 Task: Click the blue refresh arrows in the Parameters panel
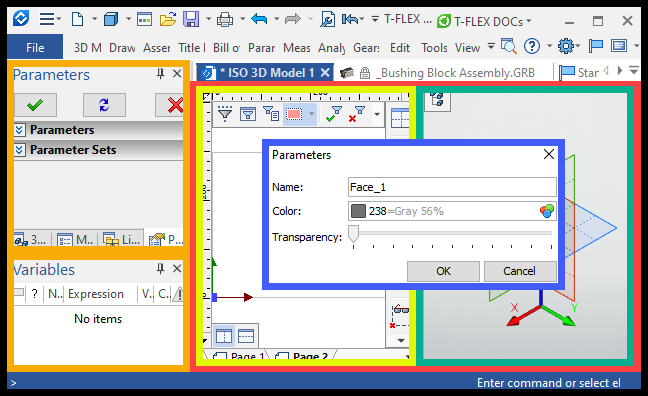[x=104, y=105]
